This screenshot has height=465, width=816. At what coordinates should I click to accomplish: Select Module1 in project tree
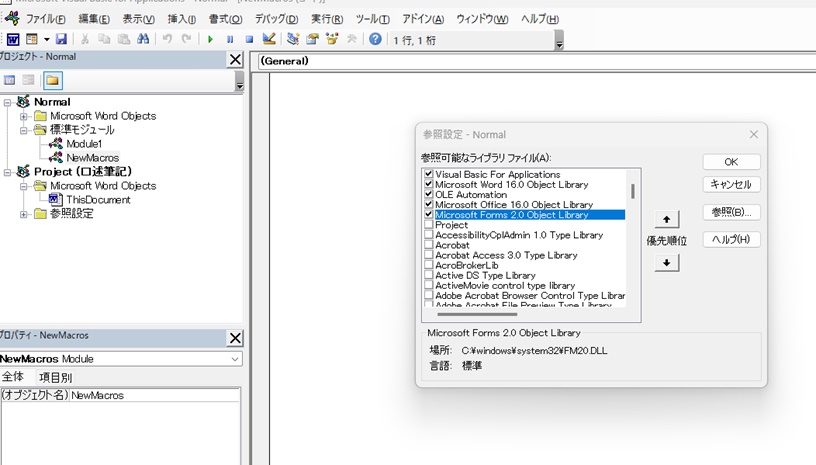point(84,144)
